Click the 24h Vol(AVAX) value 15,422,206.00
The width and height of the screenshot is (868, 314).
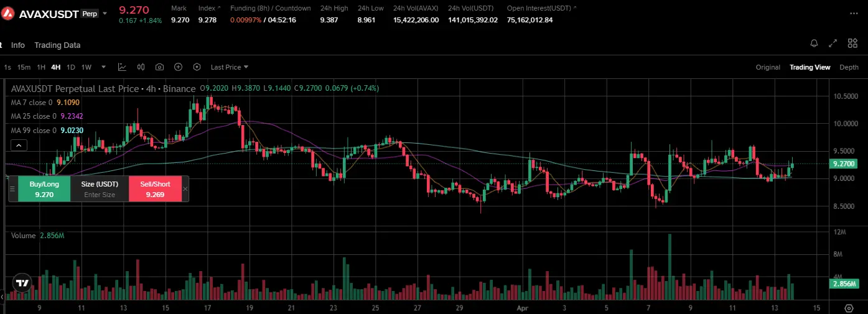click(x=416, y=20)
